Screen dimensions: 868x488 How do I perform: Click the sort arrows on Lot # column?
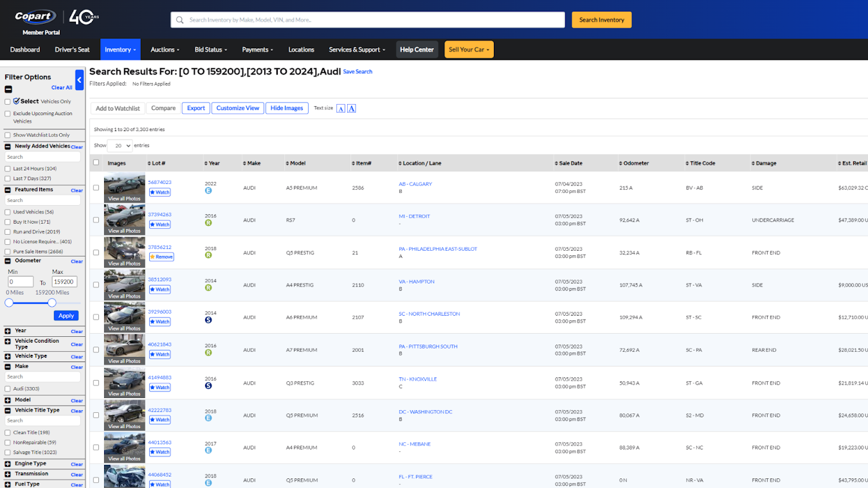pyautogui.click(x=149, y=163)
